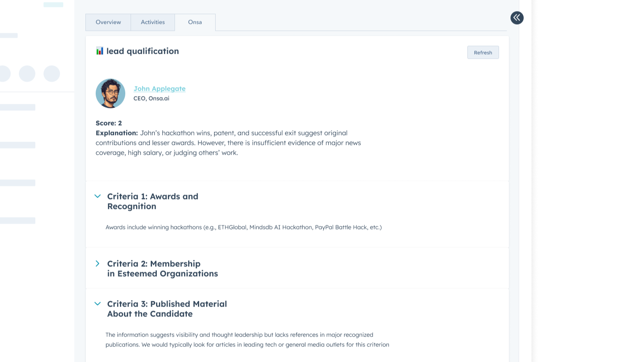Click John Applegate's profile avatar
This screenshot has width=644, height=362.
(110, 94)
